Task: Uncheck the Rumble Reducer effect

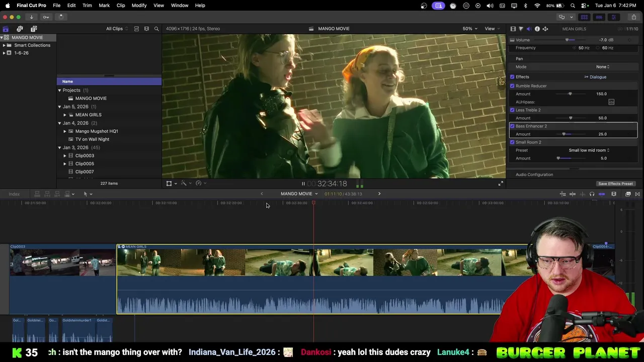Action: point(512,86)
